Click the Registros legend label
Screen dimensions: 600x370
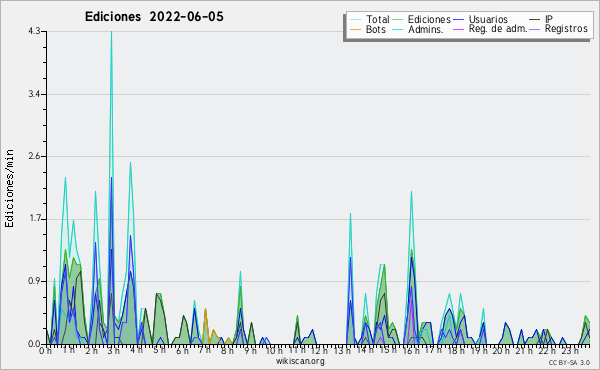(566, 29)
